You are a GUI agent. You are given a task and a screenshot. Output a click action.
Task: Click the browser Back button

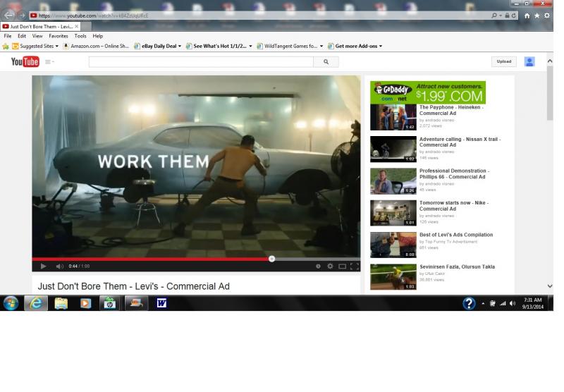click(x=8, y=15)
